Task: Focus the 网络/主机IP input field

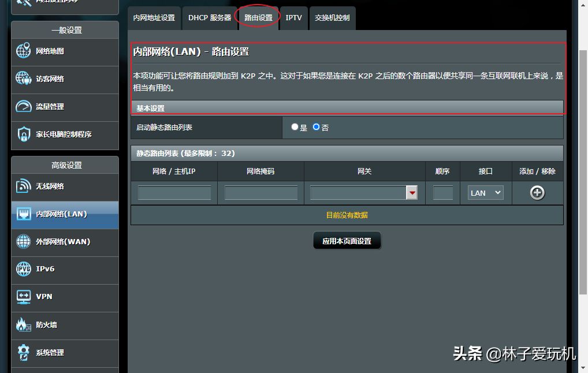Action: pos(174,193)
